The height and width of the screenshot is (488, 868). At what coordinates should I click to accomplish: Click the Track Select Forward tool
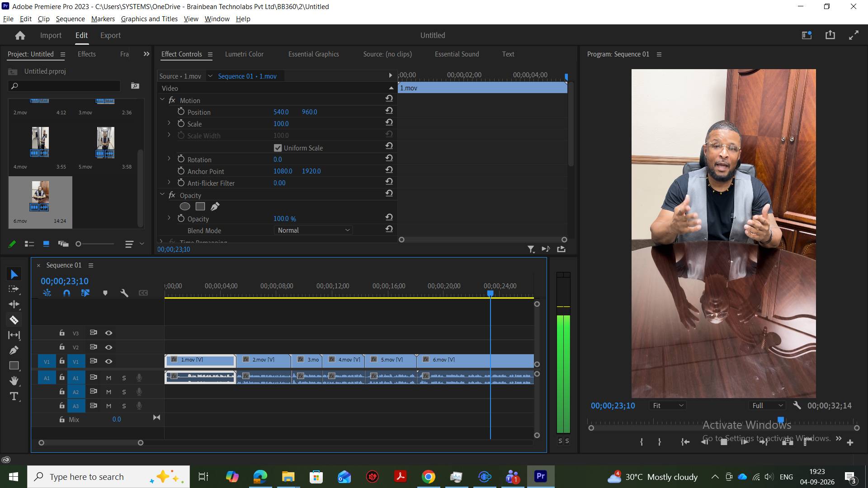point(14,289)
